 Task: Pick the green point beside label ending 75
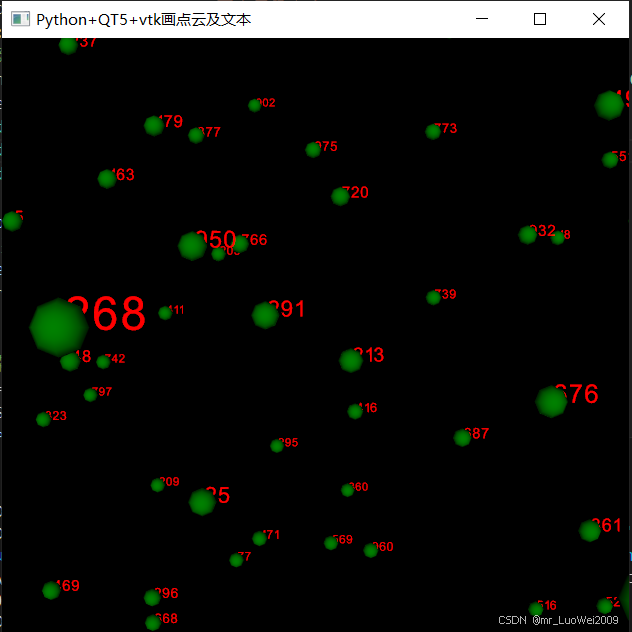(x=313, y=150)
